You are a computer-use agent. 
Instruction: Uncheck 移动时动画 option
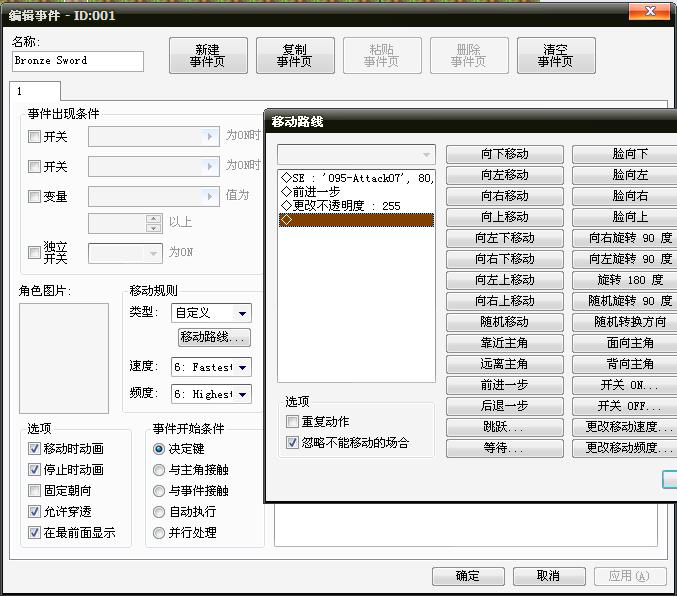[x=34, y=448]
